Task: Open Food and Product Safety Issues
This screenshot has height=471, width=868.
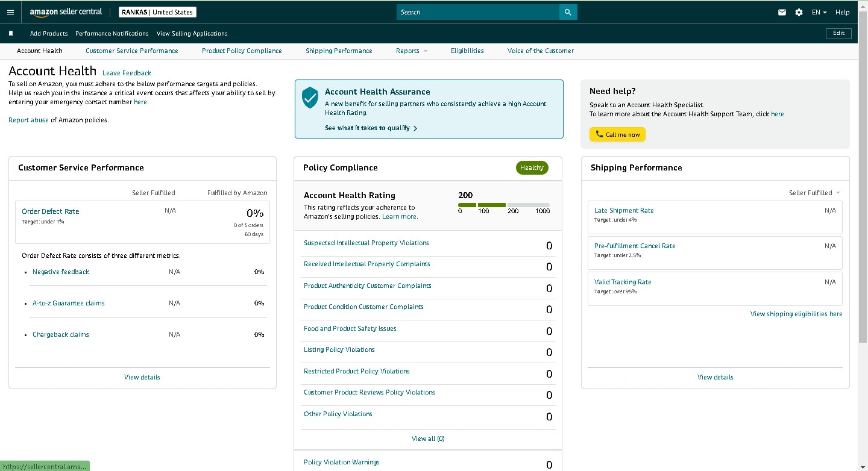Action: [350, 329]
